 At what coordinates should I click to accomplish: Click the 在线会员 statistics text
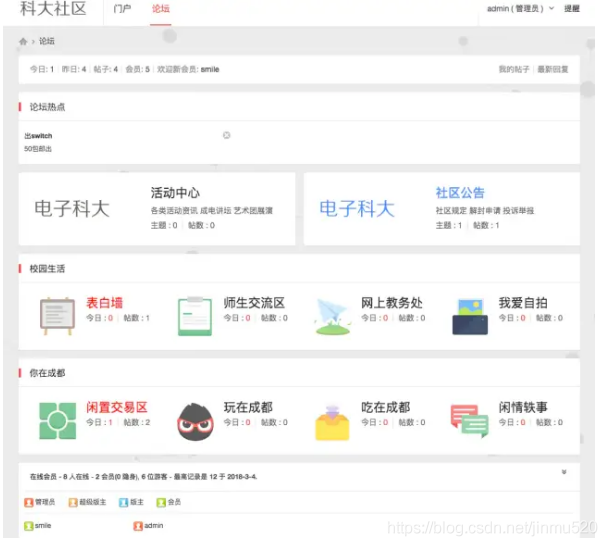143,477
